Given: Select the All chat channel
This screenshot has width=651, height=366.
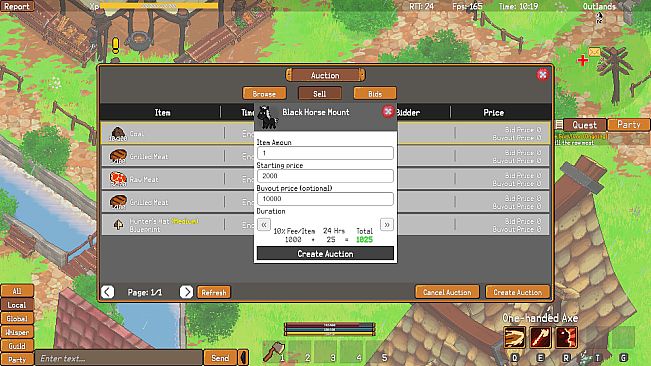Looking at the screenshot, I should [x=17, y=291].
